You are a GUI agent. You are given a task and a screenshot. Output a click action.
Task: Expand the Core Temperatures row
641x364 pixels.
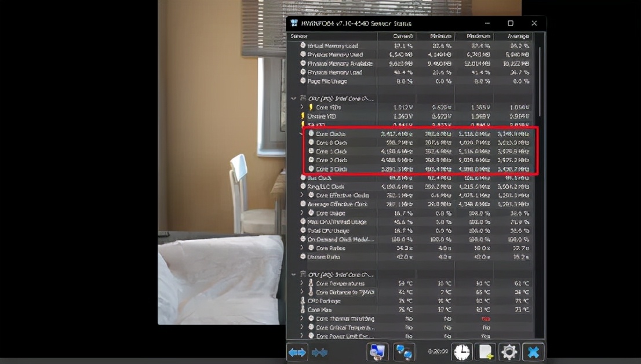coord(302,283)
